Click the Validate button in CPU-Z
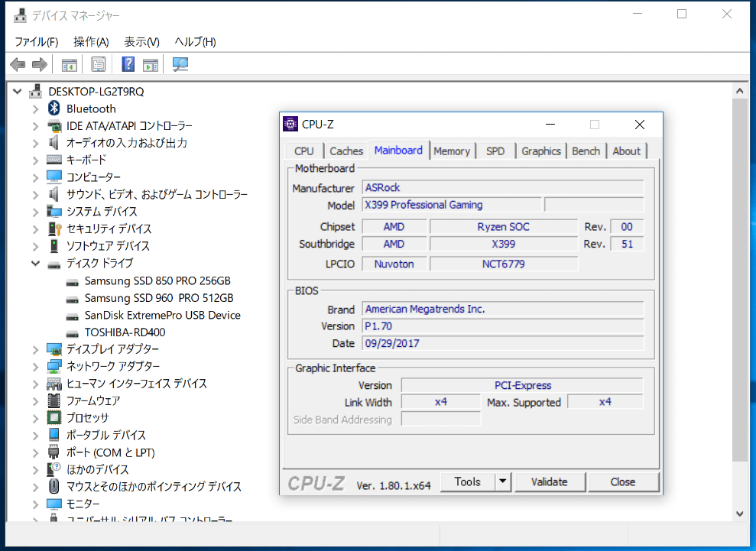This screenshot has height=551, width=756. click(x=550, y=481)
